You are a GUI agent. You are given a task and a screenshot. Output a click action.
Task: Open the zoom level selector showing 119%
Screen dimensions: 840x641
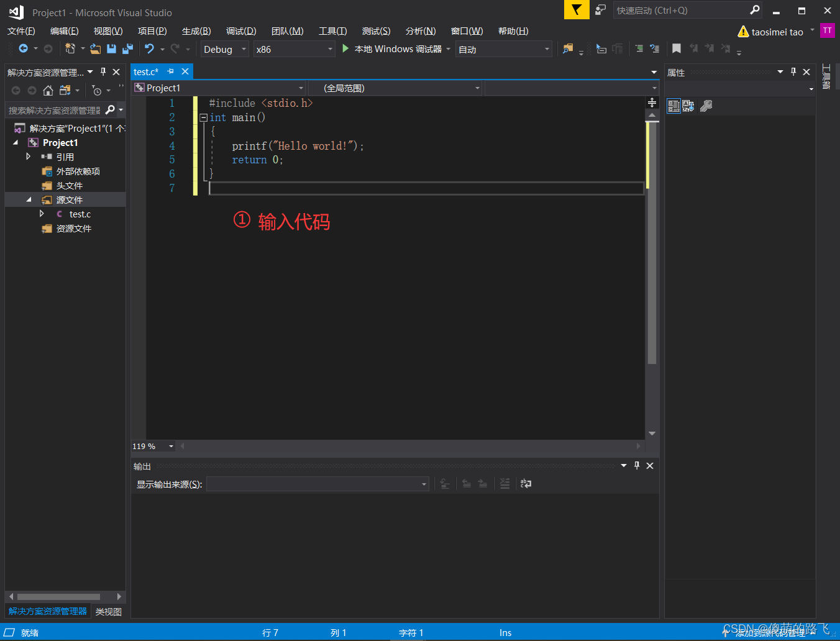152,446
